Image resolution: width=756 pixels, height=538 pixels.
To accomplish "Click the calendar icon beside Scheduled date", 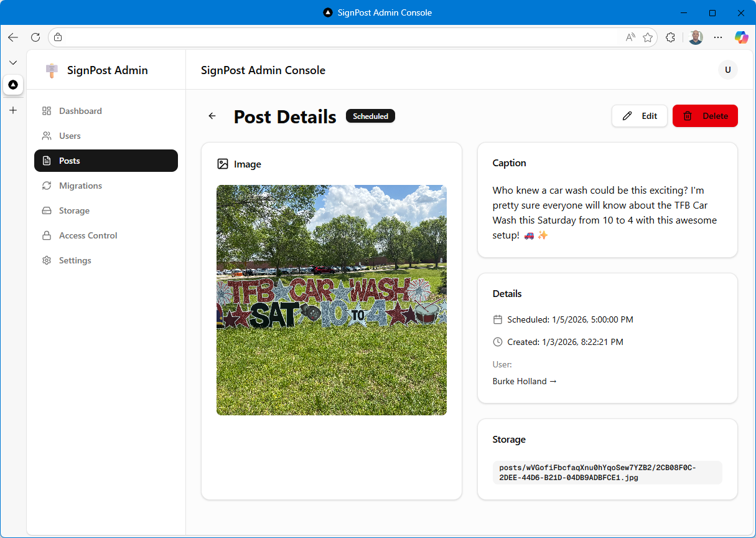I will tap(497, 319).
